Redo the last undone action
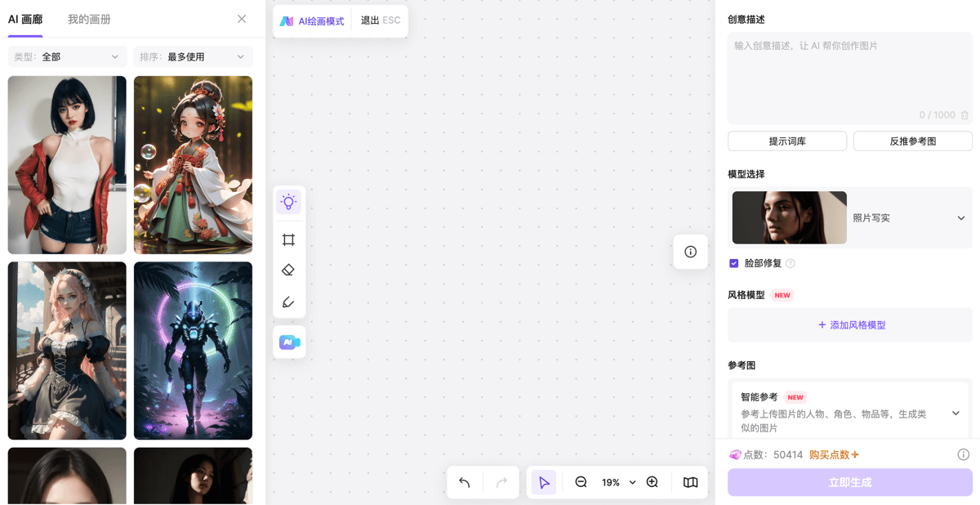The height and width of the screenshot is (505, 980). coord(501,482)
